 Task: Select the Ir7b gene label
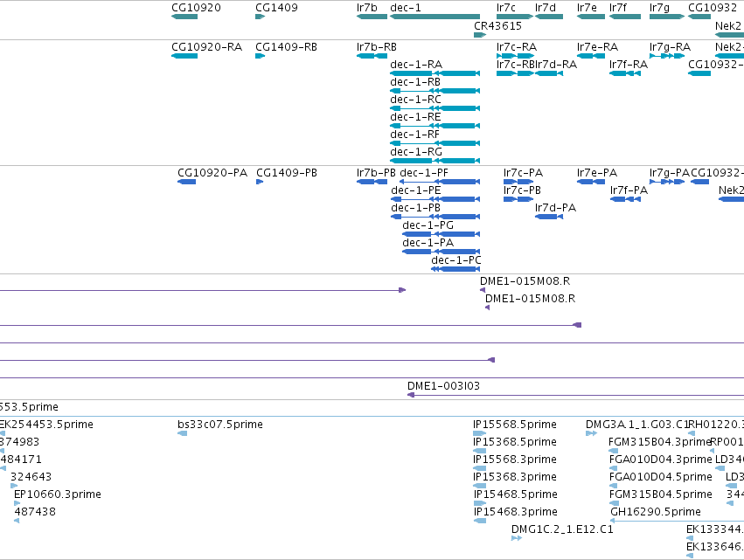pos(367,8)
